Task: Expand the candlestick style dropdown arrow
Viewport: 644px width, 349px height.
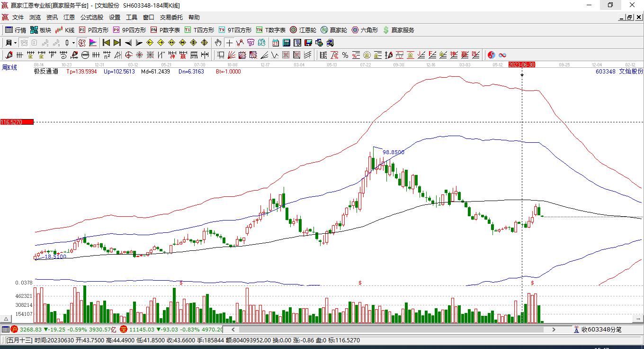Action: (73, 43)
